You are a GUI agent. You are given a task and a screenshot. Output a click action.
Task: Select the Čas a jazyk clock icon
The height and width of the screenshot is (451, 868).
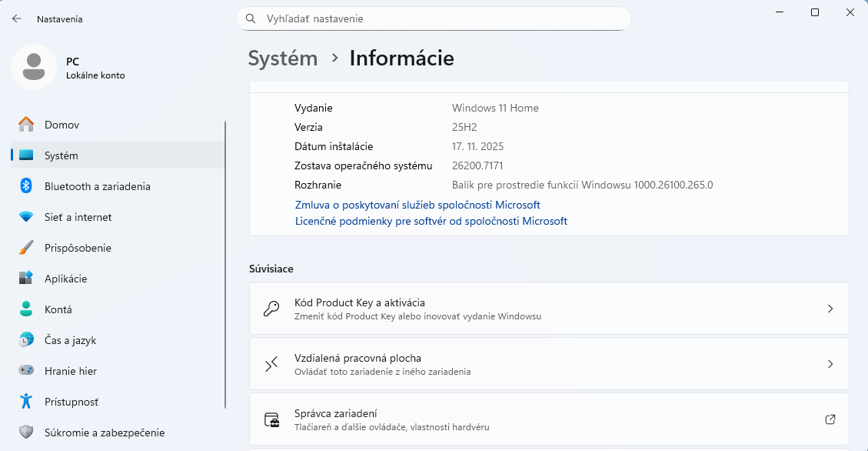(26, 340)
